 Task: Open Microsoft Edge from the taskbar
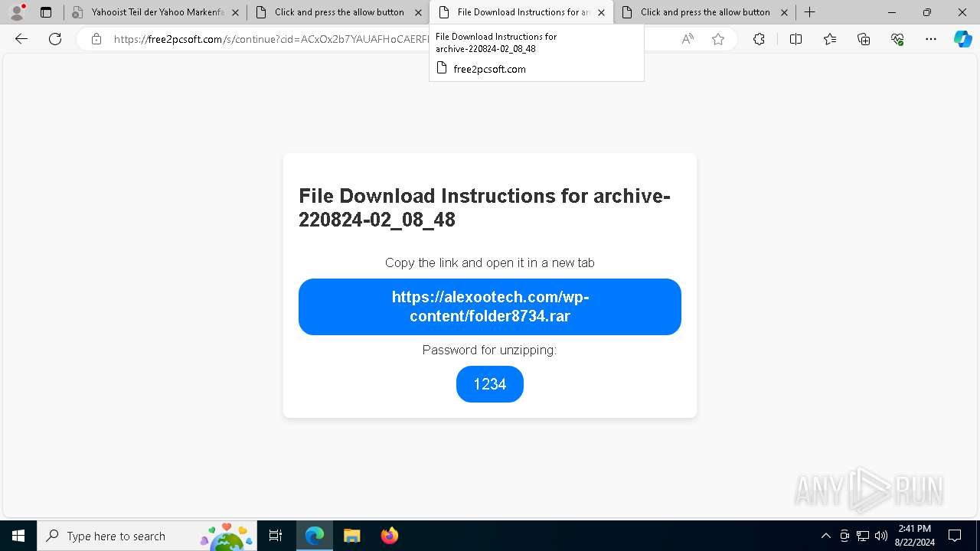pyautogui.click(x=315, y=536)
